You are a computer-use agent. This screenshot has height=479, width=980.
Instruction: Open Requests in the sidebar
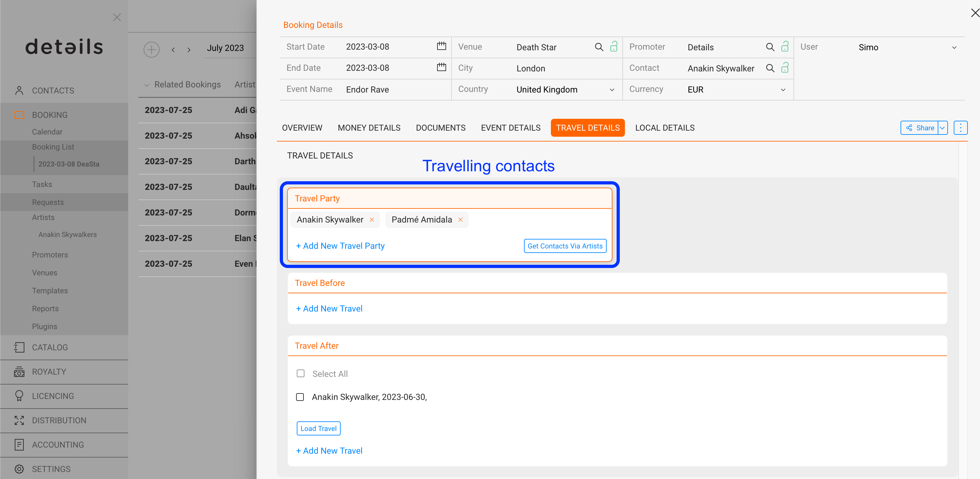pos(48,202)
